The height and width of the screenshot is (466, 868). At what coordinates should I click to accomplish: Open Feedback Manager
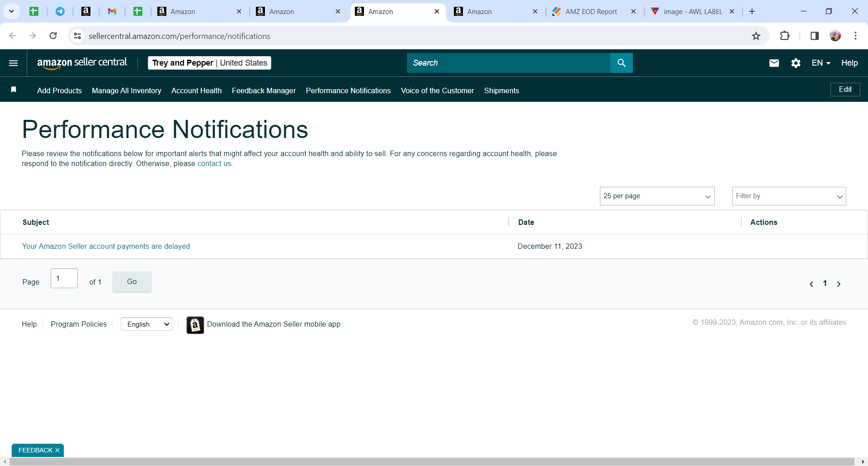coord(264,90)
